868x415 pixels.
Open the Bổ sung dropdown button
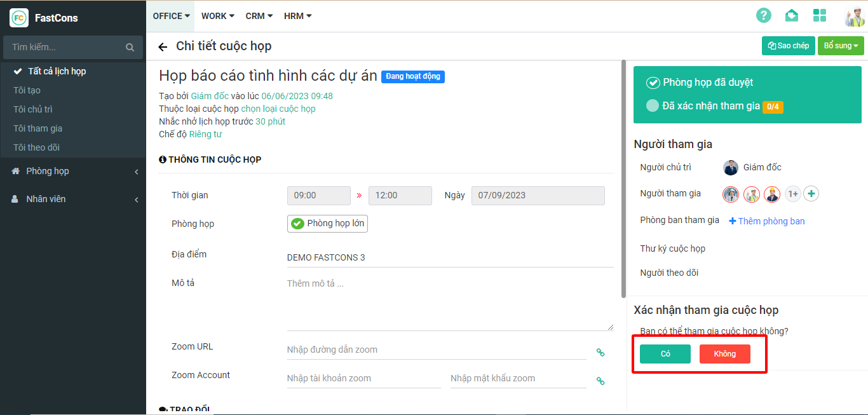click(x=840, y=46)
